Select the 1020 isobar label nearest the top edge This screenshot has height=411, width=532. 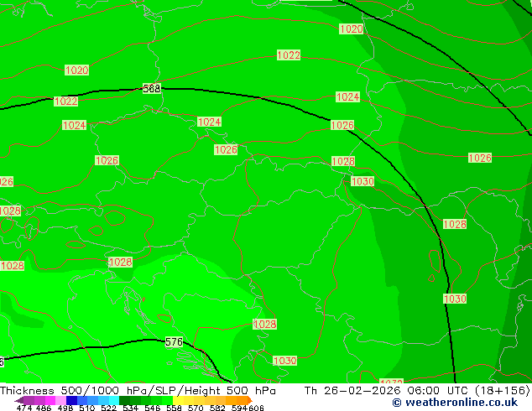pyautogui.click(x=351, y=29)
